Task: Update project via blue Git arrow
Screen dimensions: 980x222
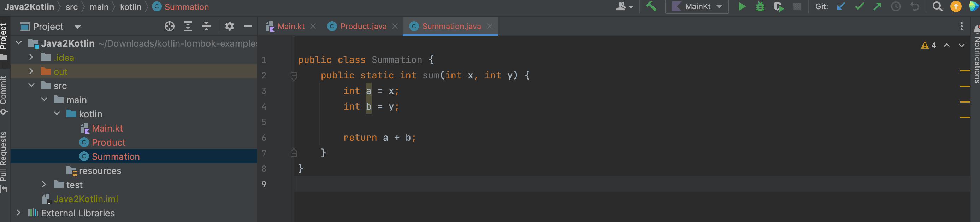Action: point(841,6)
